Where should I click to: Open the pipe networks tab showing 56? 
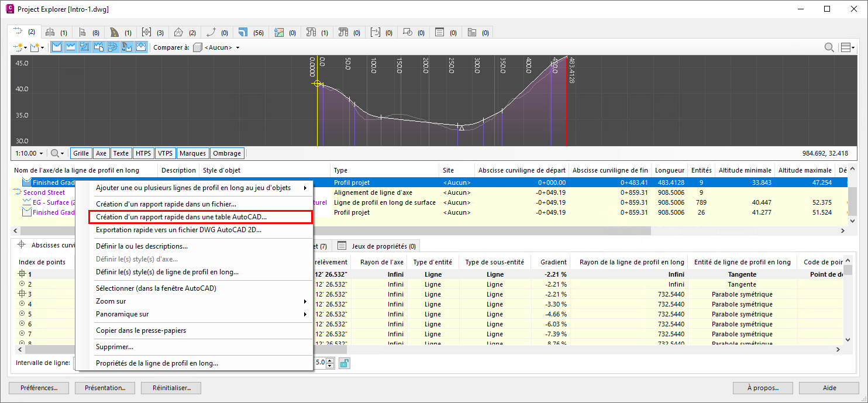tap(250, 32)
